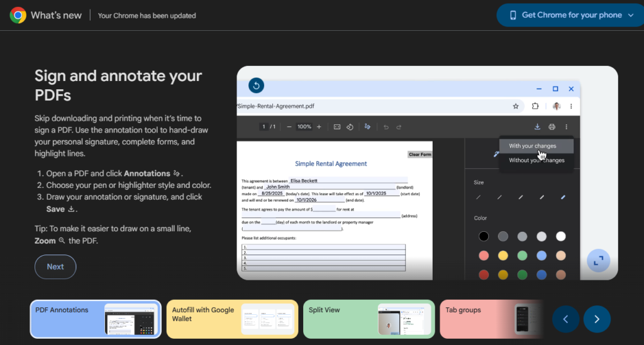Redo the annotation in PDF toolbar

pyautogui.click(x=399, y=127)
